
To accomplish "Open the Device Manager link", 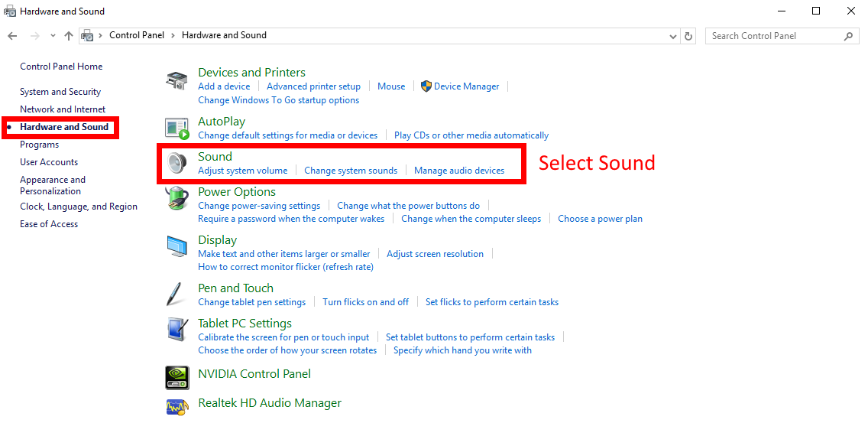I will [466, 86].
